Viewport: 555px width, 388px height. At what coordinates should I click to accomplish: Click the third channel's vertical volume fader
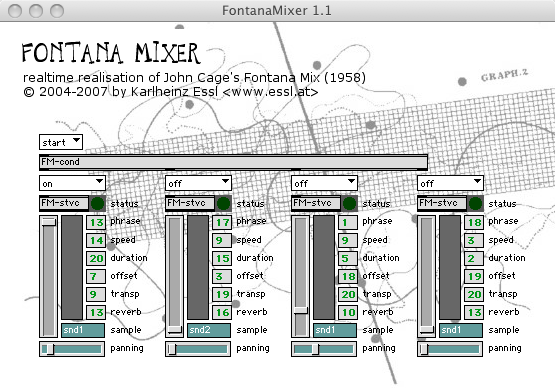(x=301, y=276)
